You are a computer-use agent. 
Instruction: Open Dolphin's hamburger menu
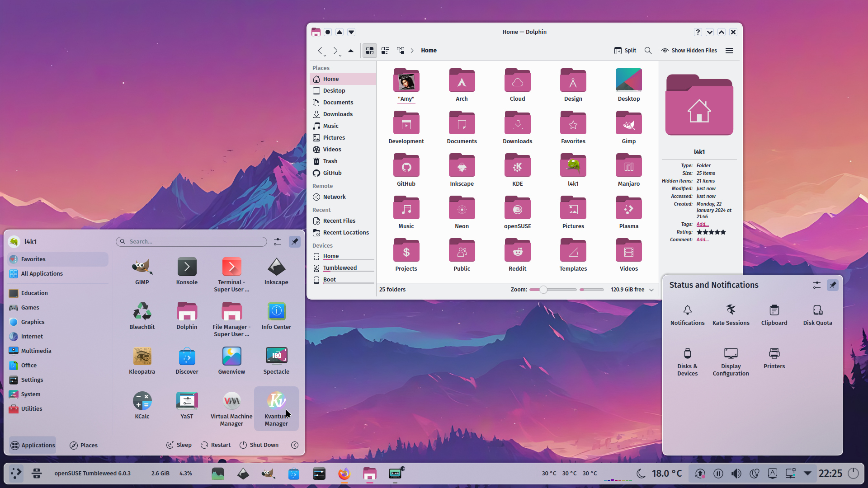point(729,51)
